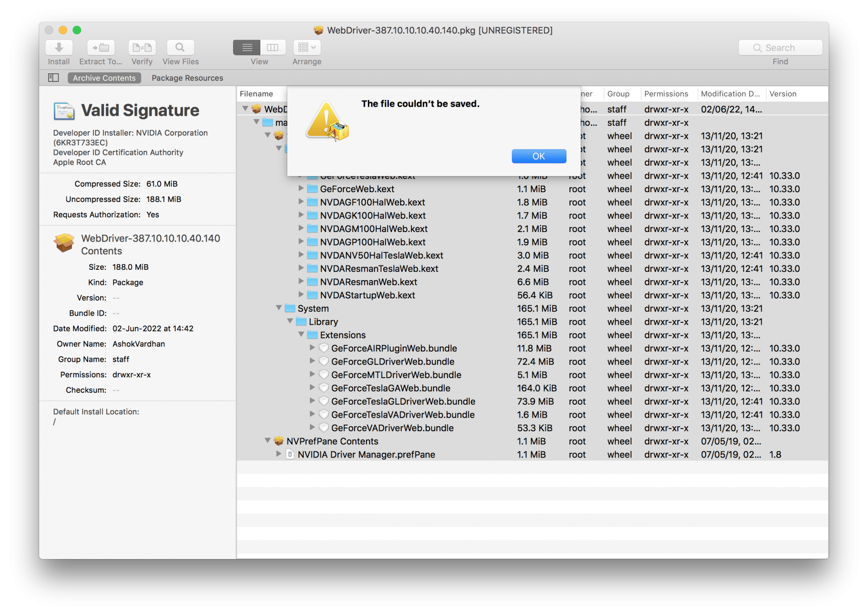Collapse the Library folder
868x615 pixels.
tap(290, 321)
